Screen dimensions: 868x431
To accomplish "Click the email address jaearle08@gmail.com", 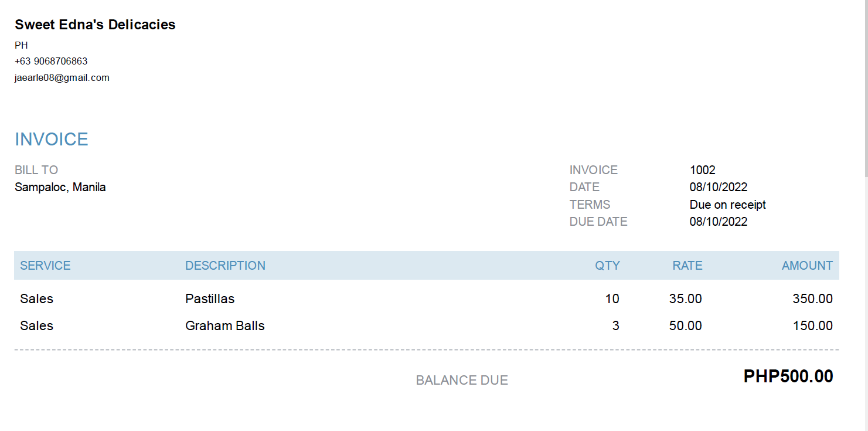I will tap(62, 77).
